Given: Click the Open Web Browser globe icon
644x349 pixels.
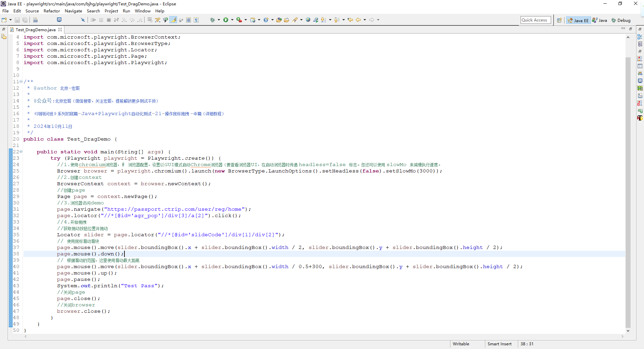Looking at the screenshot, I should coord(308,20).
